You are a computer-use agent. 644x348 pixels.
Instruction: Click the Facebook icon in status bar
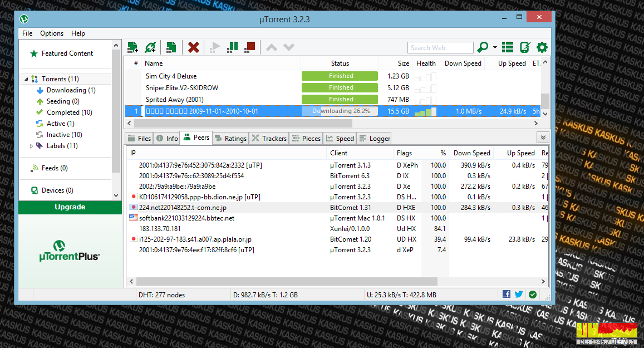point(507,295)
